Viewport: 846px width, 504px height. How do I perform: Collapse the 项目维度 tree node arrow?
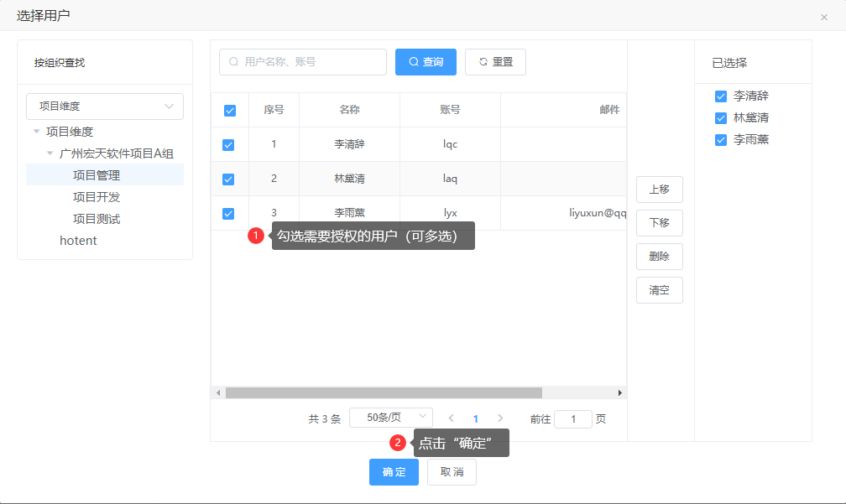pos(36,132)
